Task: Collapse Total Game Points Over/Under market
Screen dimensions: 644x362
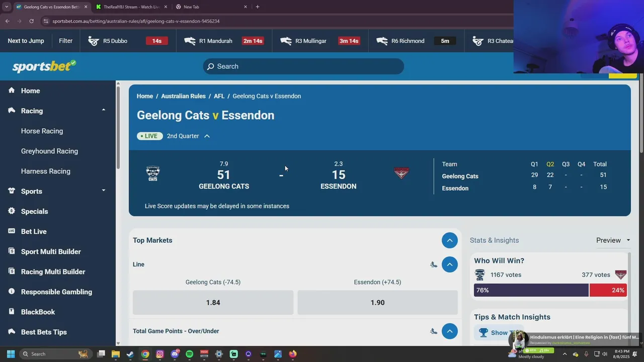Action: click(x=450, y=331)
